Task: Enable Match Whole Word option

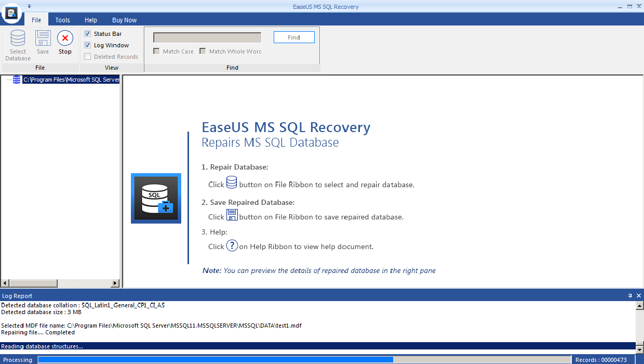Action: 203,51
